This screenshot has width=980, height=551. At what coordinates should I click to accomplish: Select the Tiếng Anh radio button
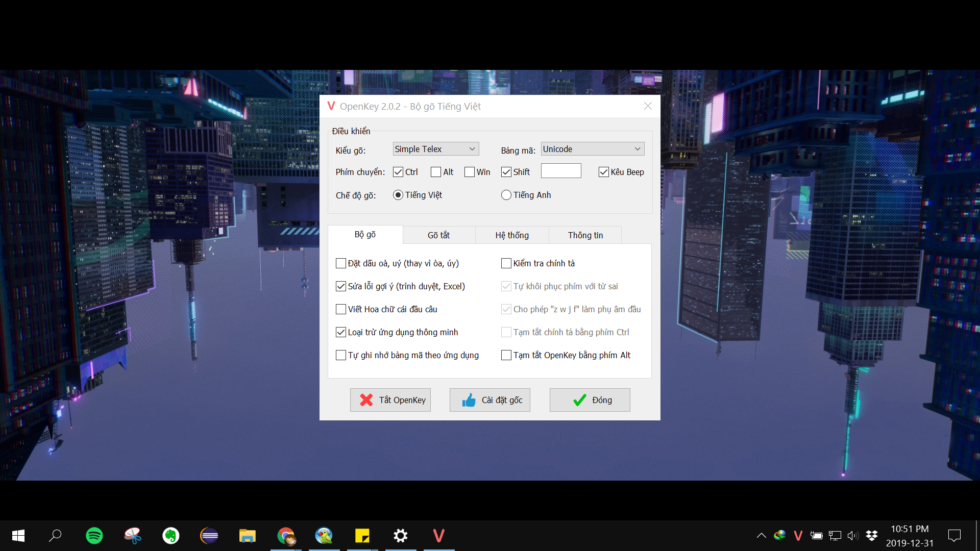(506, 194)
